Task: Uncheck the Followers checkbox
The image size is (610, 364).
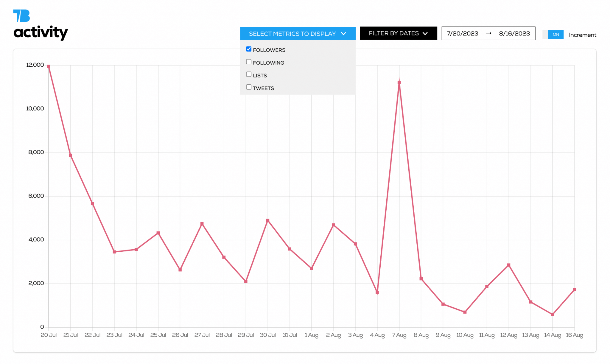Action: [249, 49]
